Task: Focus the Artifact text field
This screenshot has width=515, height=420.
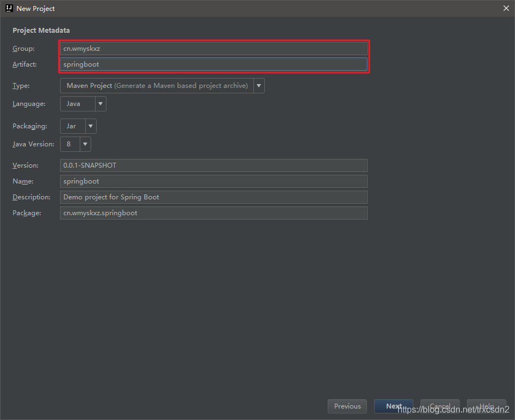Action: (214, 64)
